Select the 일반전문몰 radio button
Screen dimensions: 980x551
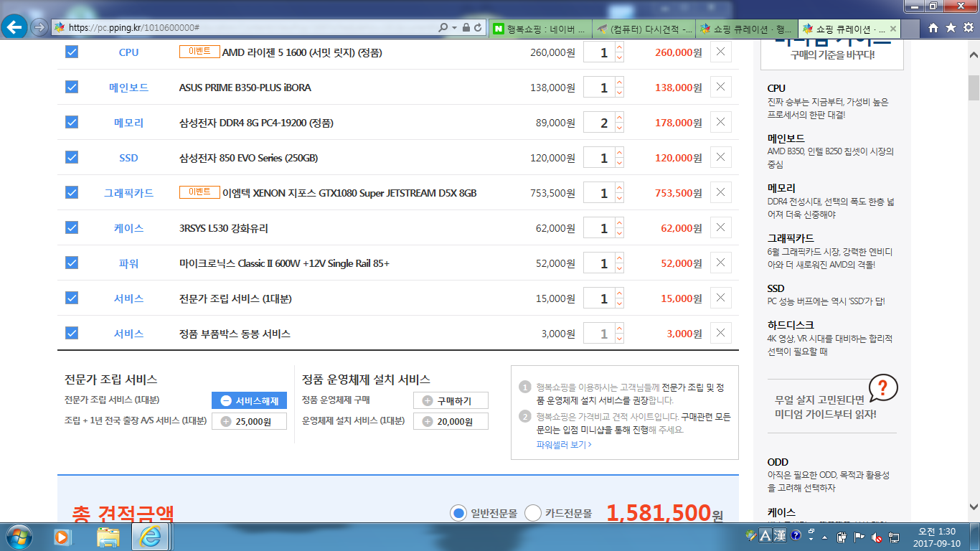point(458,513)
